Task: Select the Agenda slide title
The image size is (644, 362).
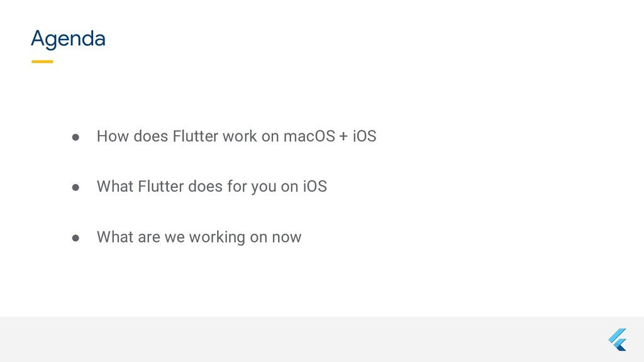Action: point(68,39)
